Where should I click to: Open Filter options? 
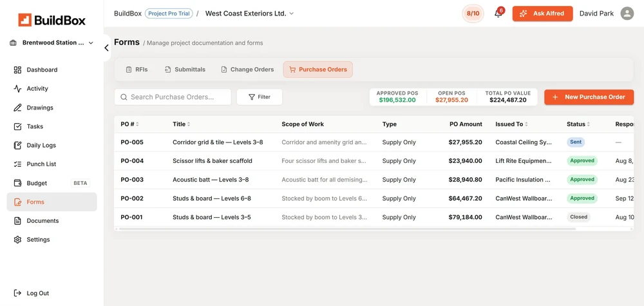[260, 97]
